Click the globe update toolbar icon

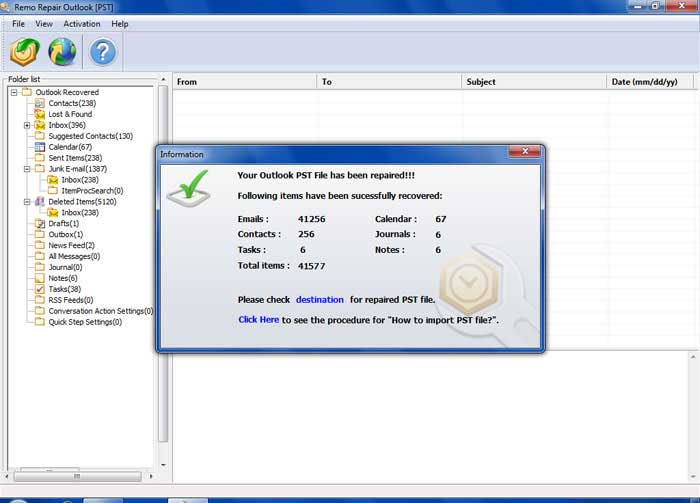(62, 52)
